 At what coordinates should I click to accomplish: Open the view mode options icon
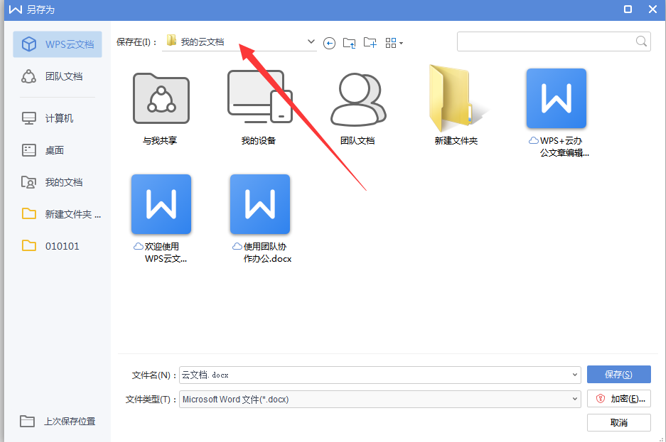coord(393,43)
